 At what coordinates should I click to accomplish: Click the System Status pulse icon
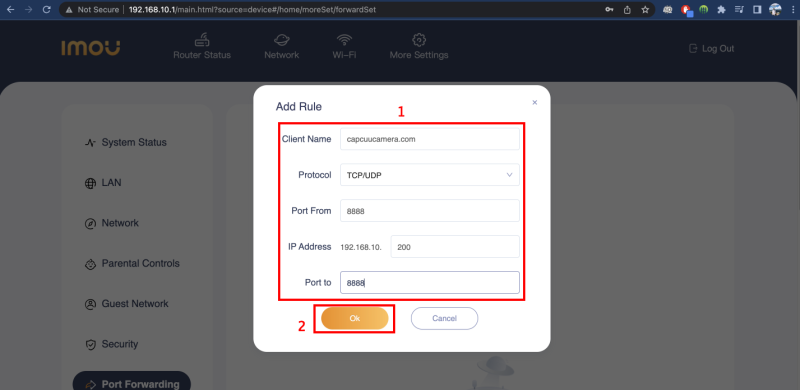pyautogui.click(x=90, y=143)
